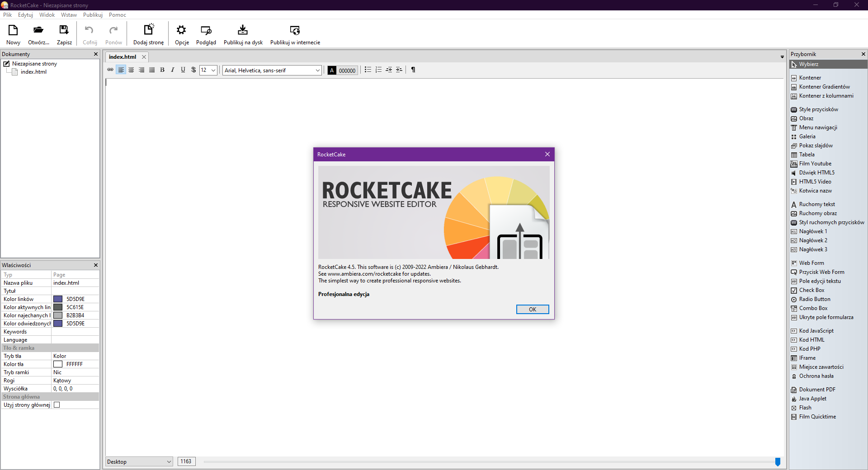Insert a numbered list
This screenshot has height=470, width=868.
pyautogui.click(x=378, y=70)
